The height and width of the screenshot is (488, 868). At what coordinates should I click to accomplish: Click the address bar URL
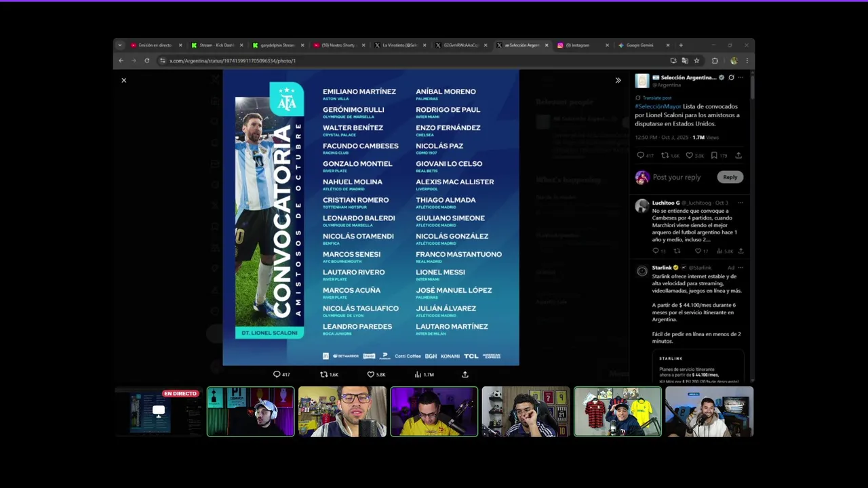point(233,61)
